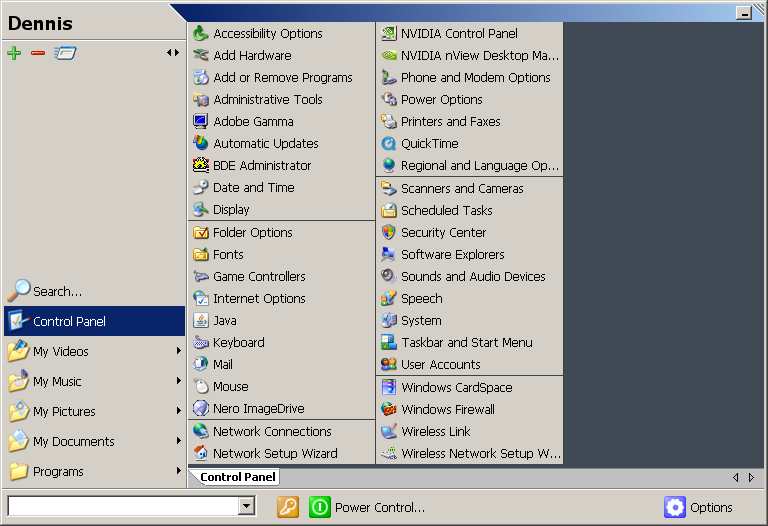Open Security Center shield icon

tap(388, 232)
